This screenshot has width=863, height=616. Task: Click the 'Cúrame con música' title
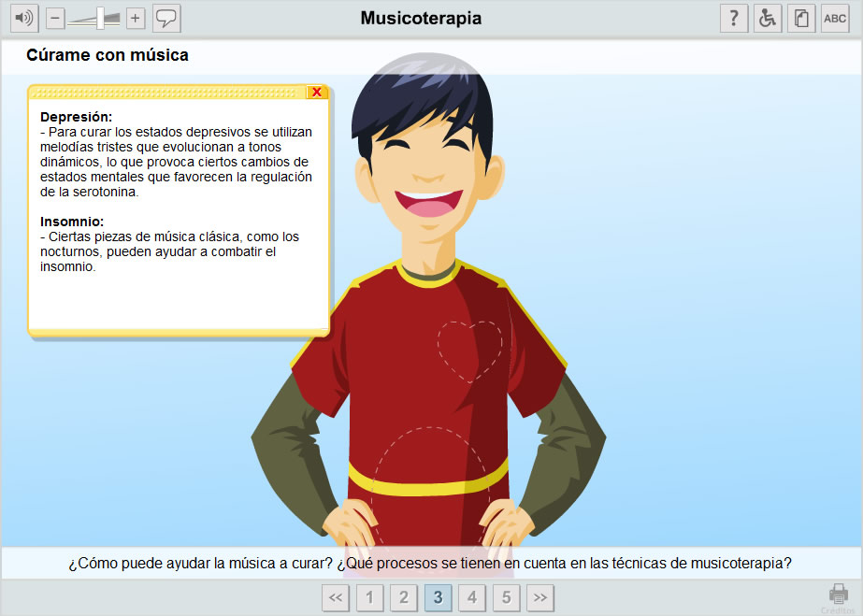(108, 55)
